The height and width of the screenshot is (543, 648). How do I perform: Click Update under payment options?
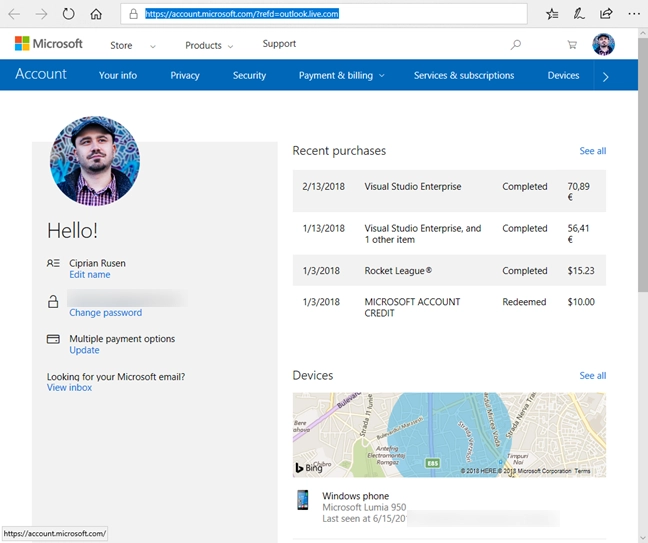(84, 350)
